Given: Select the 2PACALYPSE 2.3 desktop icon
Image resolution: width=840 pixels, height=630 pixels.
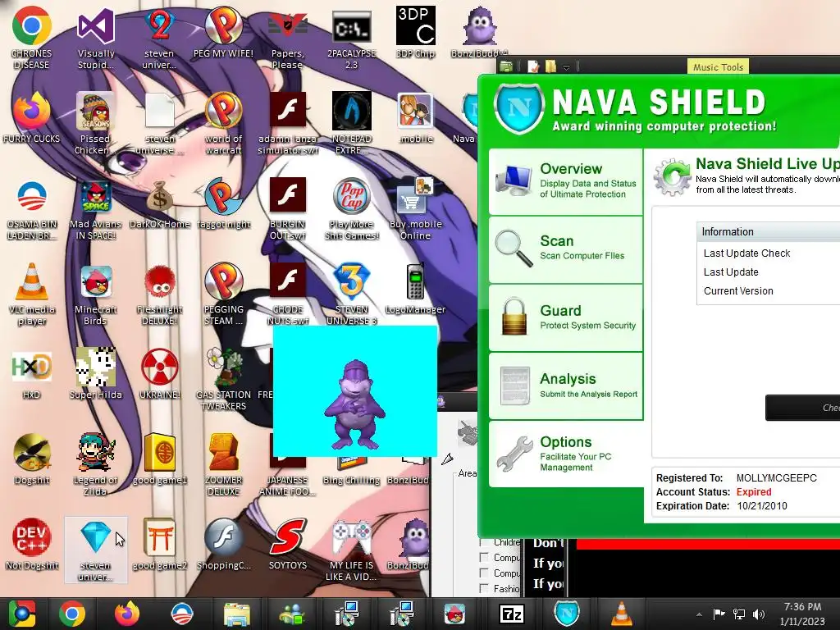Looking at the screenshot, I should [351, 38].
